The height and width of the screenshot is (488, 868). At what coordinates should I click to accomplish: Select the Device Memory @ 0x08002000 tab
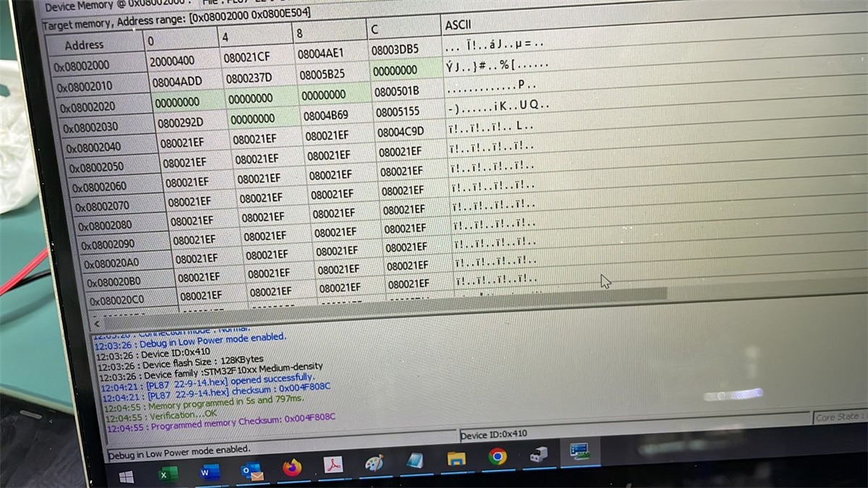click(119, 6)
